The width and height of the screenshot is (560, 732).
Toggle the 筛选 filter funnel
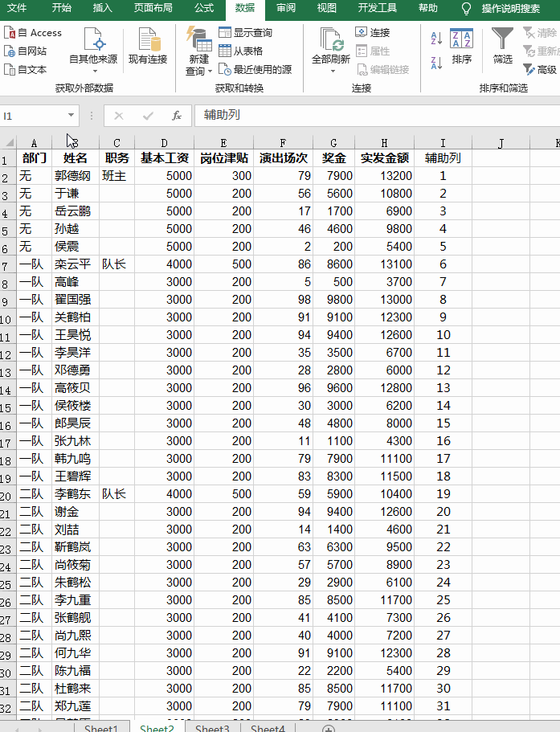tap(503, 46)
